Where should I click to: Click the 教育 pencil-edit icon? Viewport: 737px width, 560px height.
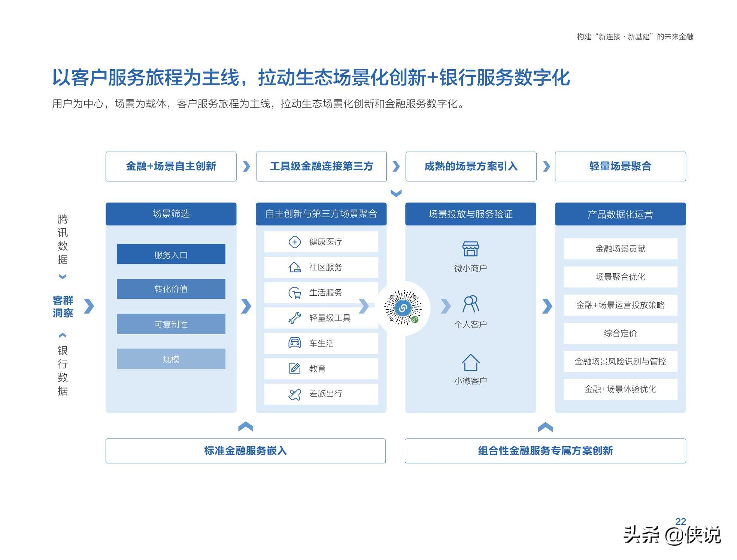tap(295, 368)
